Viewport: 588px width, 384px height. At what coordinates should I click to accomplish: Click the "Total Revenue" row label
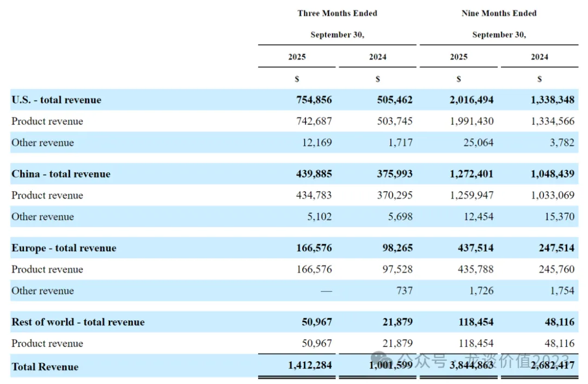[x=45, y=367]
